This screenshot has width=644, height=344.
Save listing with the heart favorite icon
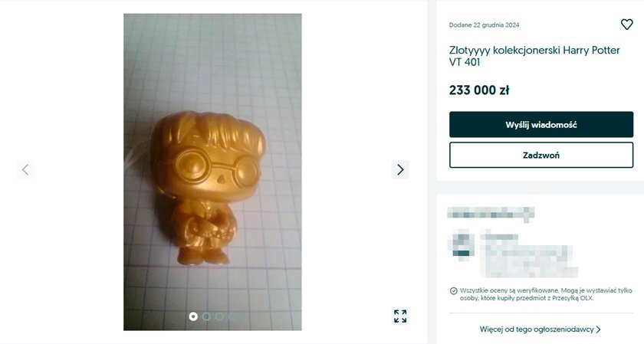coord(626,25)
